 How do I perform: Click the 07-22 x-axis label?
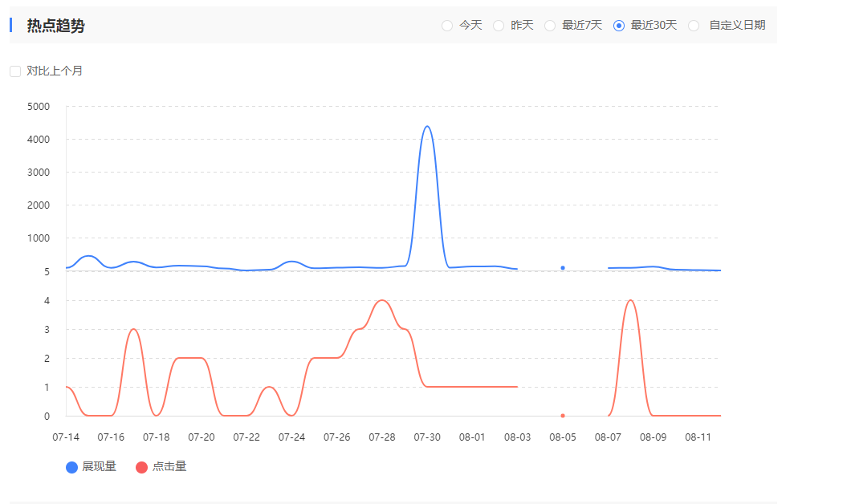[x=246, y=437]
